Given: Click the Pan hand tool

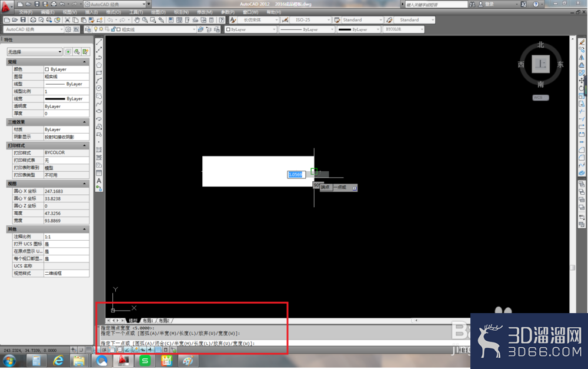Looking at the screenshot, I should coord(137,20).
